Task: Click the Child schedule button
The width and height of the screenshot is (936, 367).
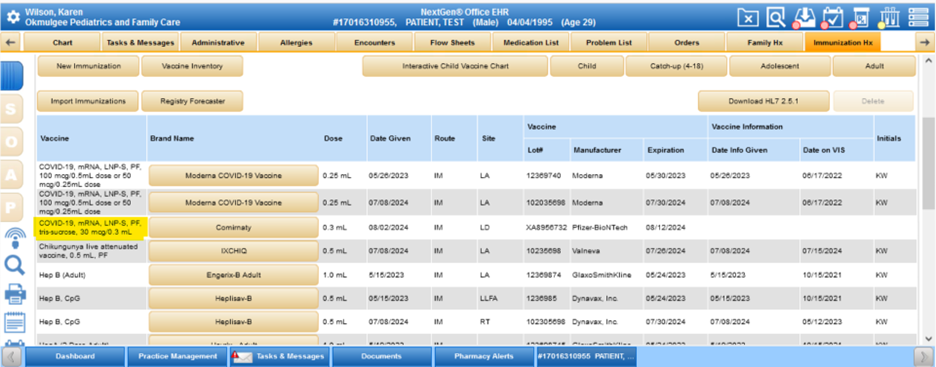Action: point(587,66)
